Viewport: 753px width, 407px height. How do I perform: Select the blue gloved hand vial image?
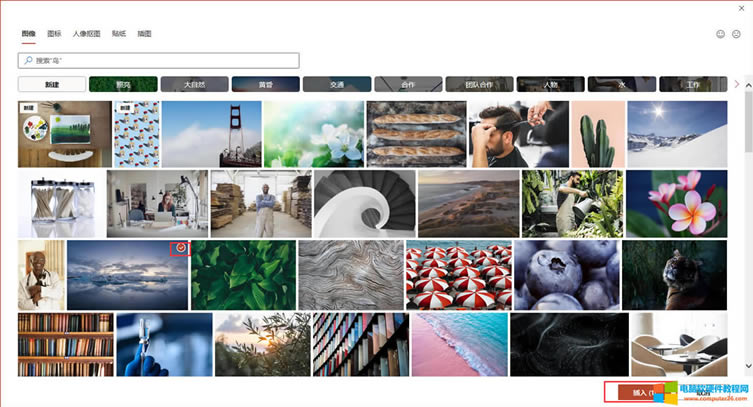tap(164, 345)
